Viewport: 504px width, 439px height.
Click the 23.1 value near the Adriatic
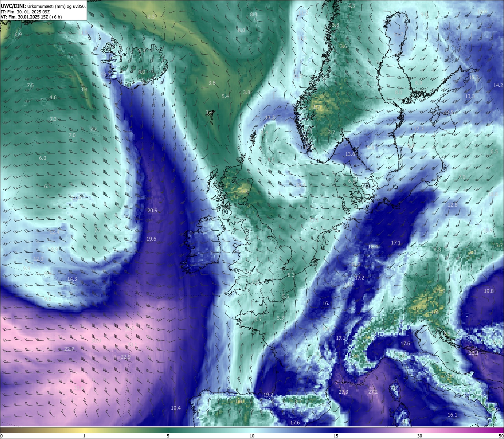[474, 354]
